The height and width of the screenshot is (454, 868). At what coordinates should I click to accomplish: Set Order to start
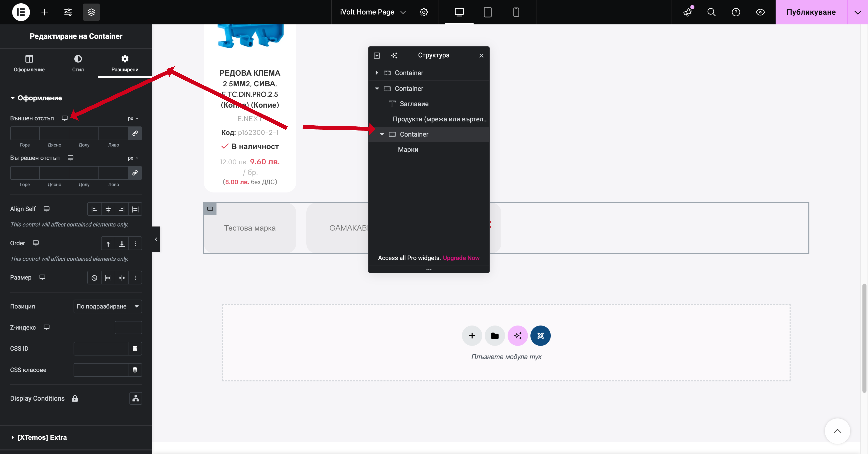point(108,243)
